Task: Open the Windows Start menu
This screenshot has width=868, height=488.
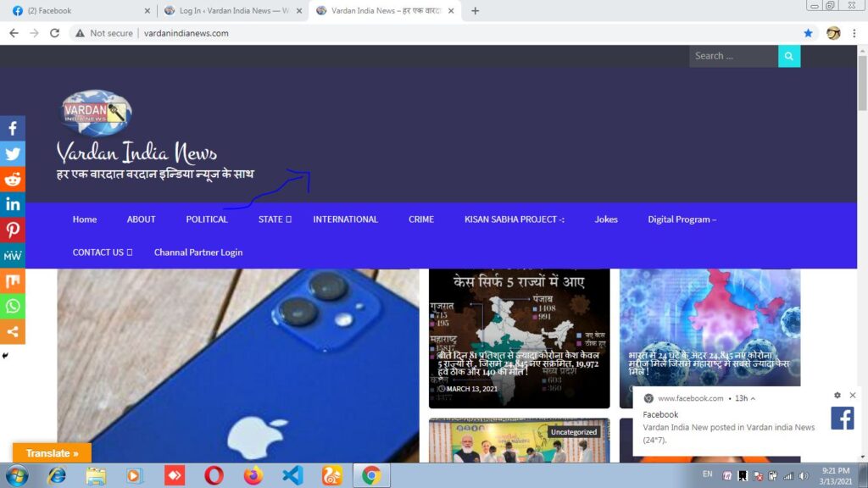Action: pos(17,476)
